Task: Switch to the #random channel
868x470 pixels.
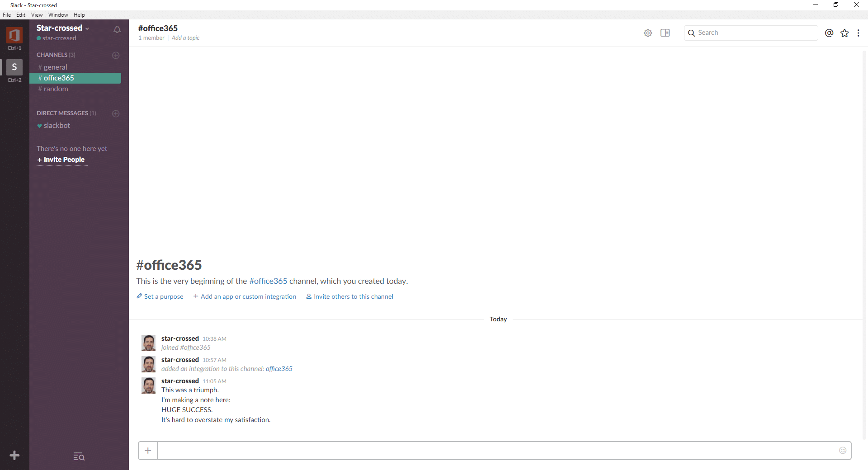Action: [x=75, y=89]
